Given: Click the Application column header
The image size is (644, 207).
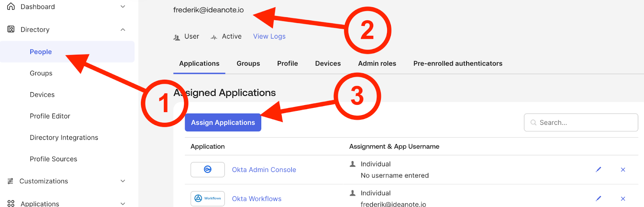Looking at the screenshot, I should tap(208, 147).
